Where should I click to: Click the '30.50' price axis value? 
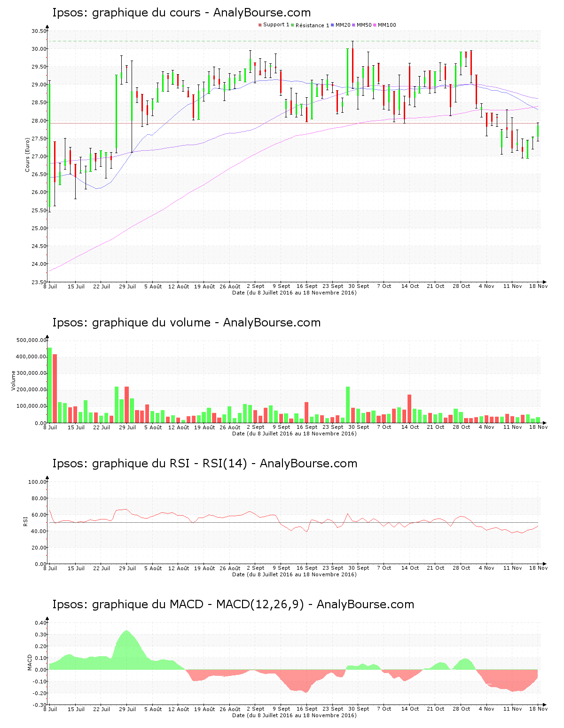39,31
